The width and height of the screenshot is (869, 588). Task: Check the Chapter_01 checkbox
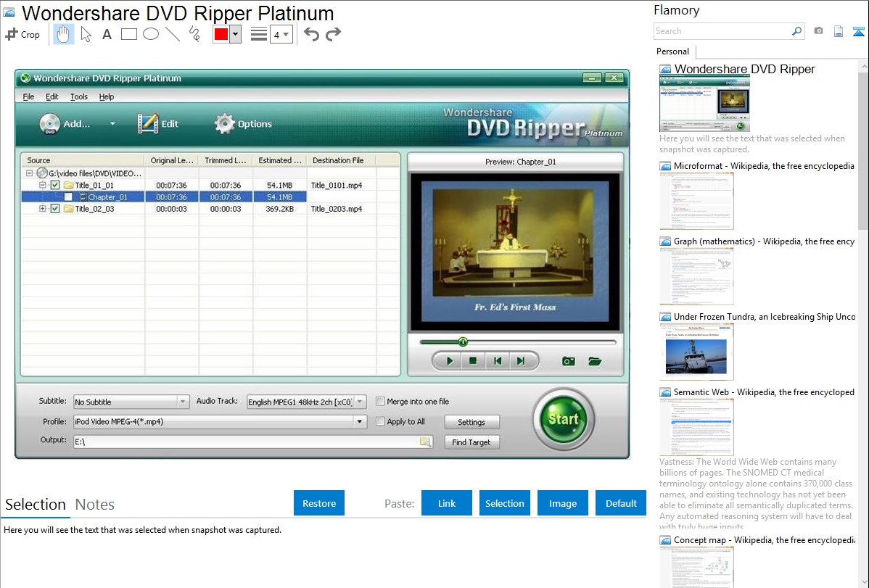pos(68,196)
